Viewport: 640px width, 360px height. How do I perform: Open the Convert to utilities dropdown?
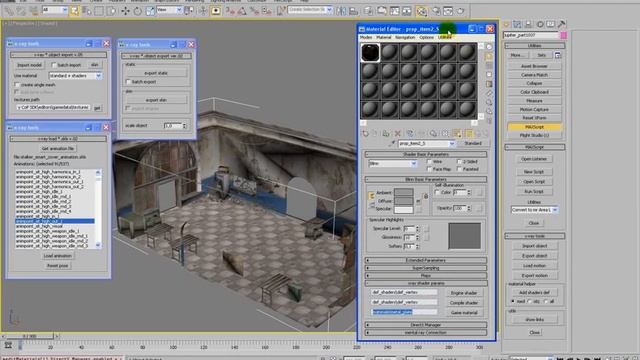point(534,210)
